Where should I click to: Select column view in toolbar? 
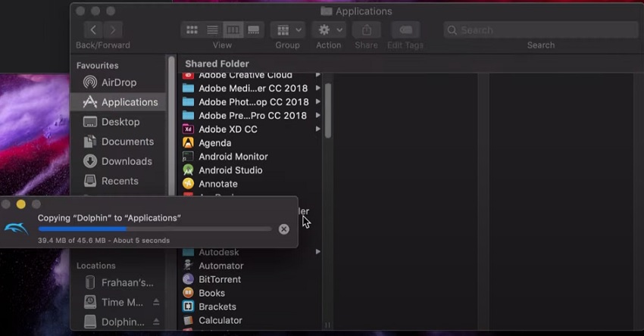[233, 30]
